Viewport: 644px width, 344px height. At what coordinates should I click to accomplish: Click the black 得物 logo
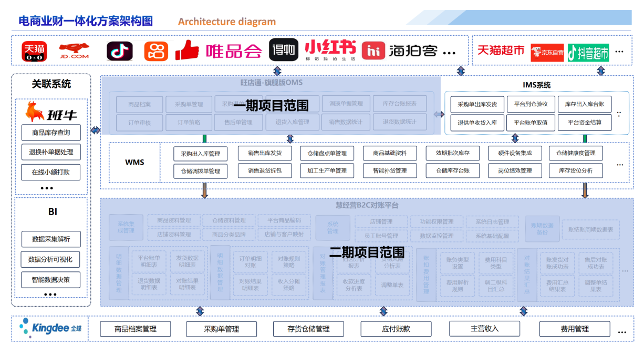[x=284, y=50]
